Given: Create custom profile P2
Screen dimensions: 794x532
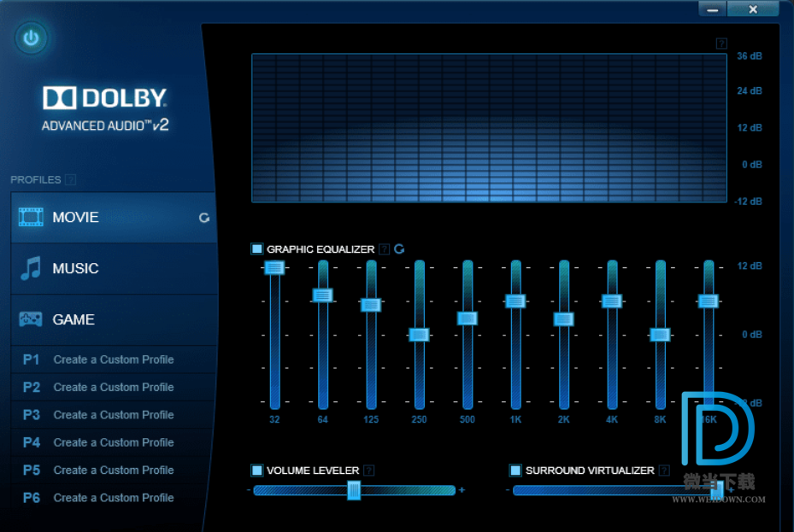Looking at the screenshot, I should pos(115,388).
